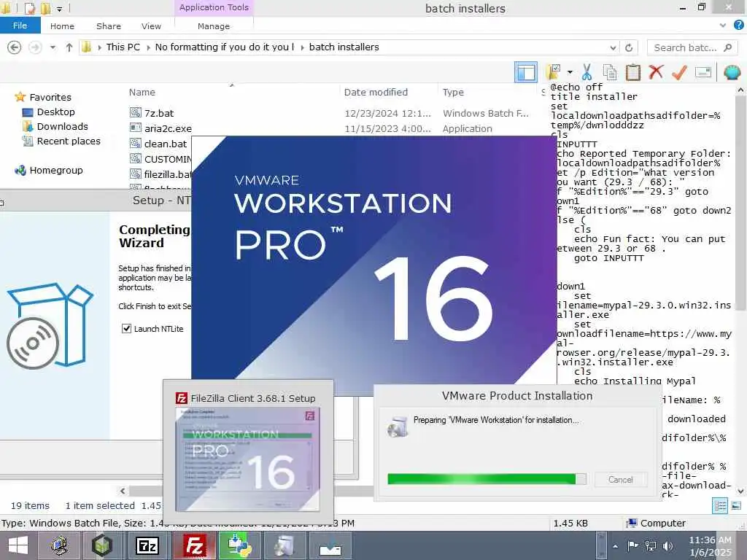Click the preview pane vertical scrollbar
Viewport: 747px width, 560px height.
click(x=740, y=205)
